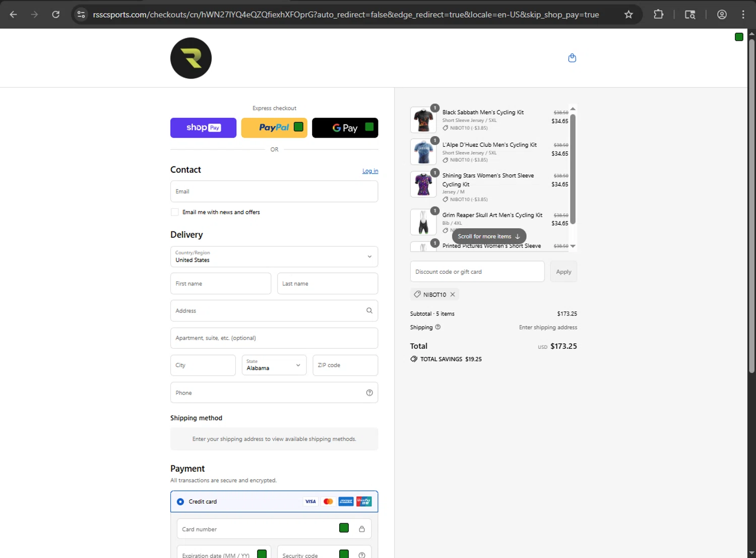Click the Apply discount button
The image size is (756, 558).
(x=563, y=272)
